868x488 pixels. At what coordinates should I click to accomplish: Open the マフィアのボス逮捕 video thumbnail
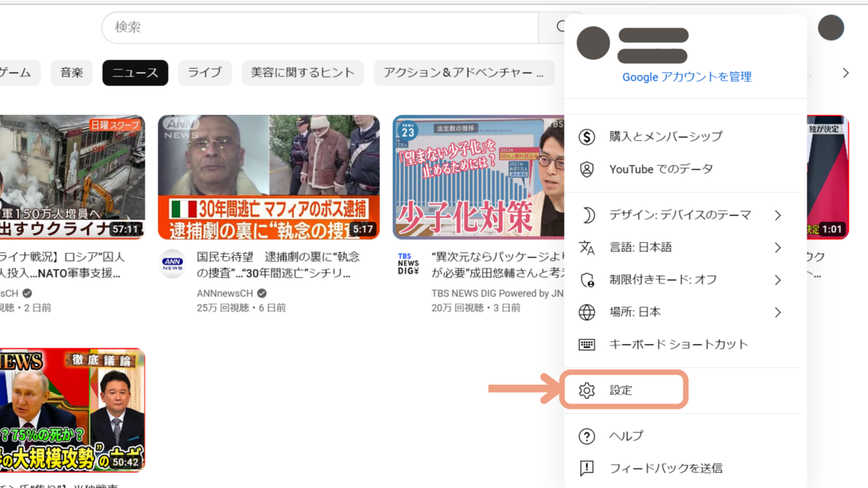268,177
